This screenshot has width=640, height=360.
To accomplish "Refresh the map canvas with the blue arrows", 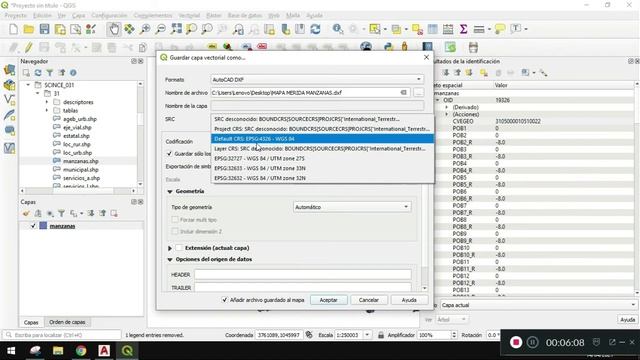I will [x=315, y=29].
